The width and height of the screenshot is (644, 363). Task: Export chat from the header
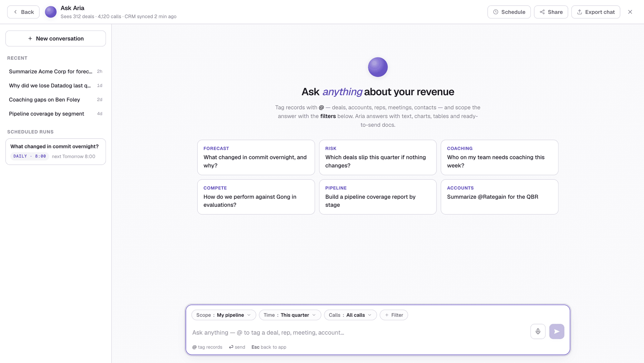[596, 12]
